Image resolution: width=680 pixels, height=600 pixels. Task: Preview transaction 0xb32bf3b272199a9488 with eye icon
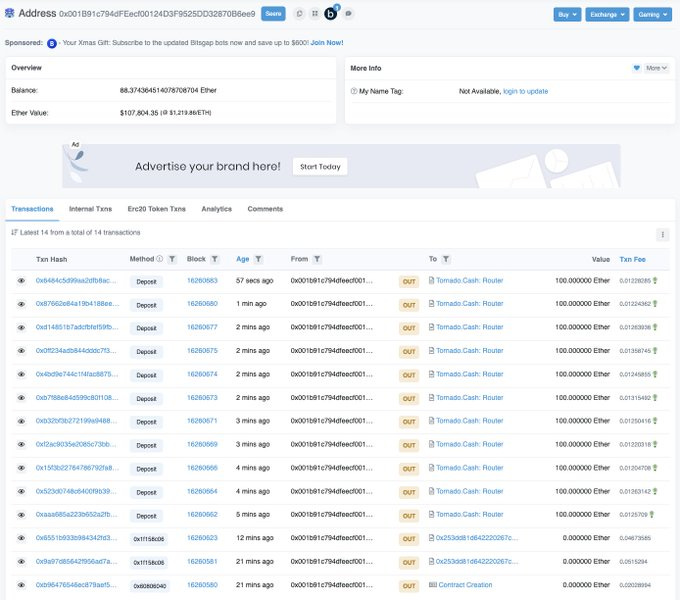pyautogui.click(x=21, y=421)
